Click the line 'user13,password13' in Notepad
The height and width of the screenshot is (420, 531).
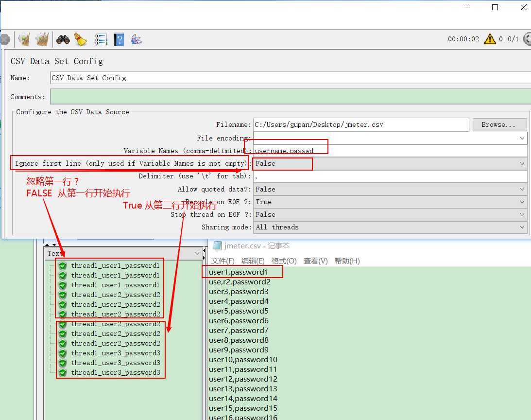pyautogui.click(x=243, y=389)
